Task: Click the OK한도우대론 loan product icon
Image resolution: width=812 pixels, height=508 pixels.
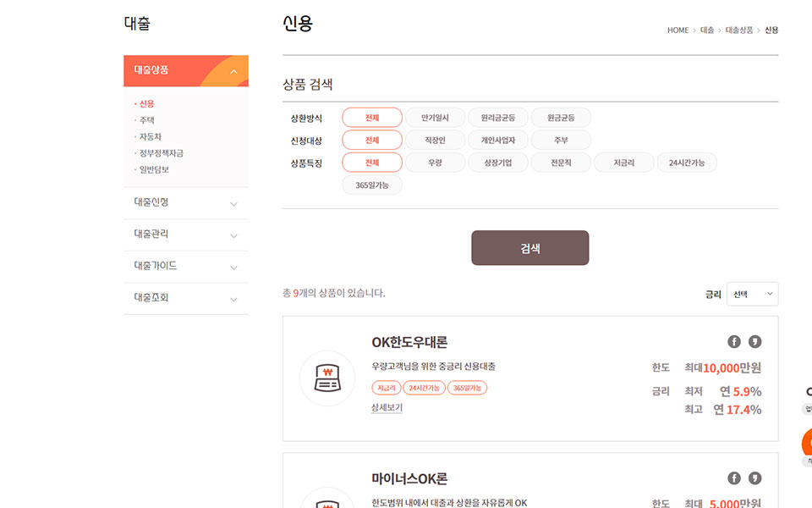Action: (327, 378)
